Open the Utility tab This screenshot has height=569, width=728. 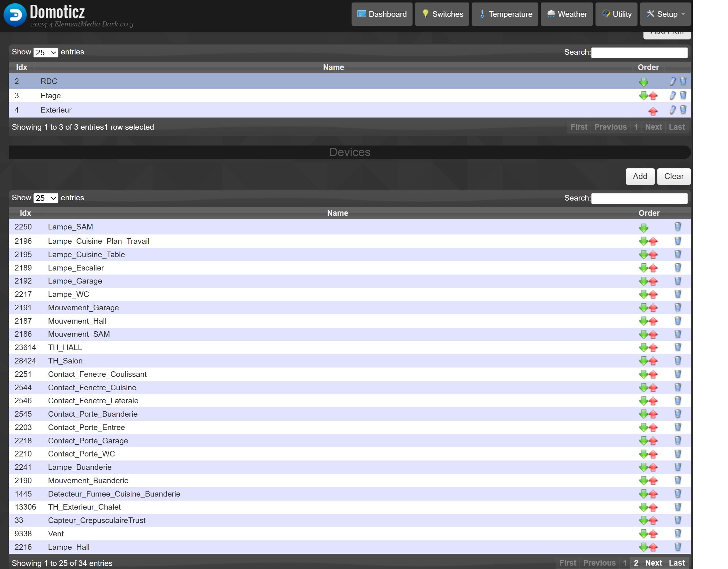pos(616,14)
